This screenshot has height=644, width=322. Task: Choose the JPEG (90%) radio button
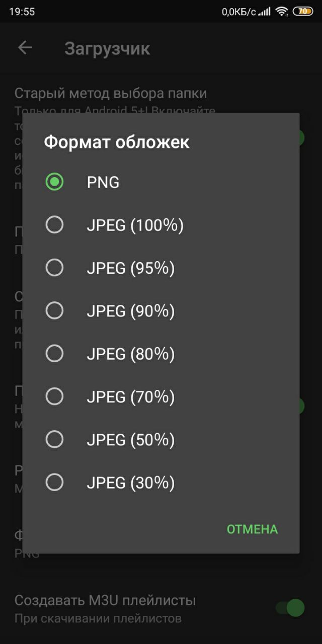coord(54,311)
